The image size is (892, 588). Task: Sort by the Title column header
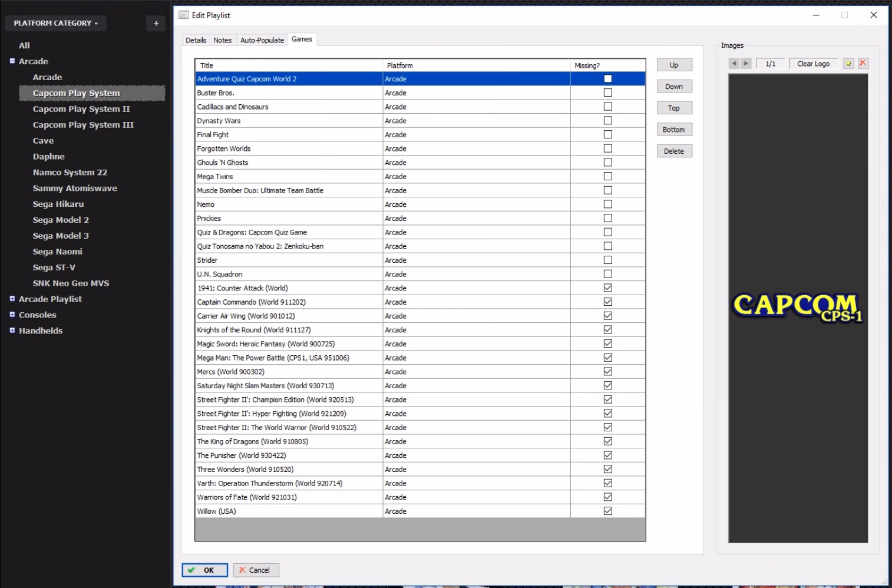click(x=289, y=65)
